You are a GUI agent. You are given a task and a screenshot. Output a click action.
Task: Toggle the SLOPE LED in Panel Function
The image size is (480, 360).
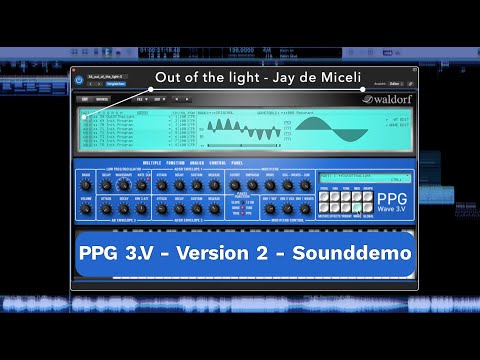243,203
